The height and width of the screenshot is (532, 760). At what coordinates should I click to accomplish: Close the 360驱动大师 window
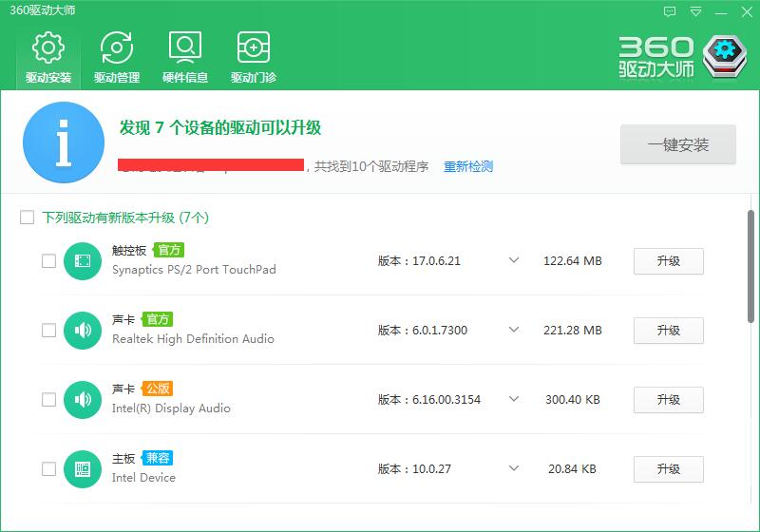(747, 11)
